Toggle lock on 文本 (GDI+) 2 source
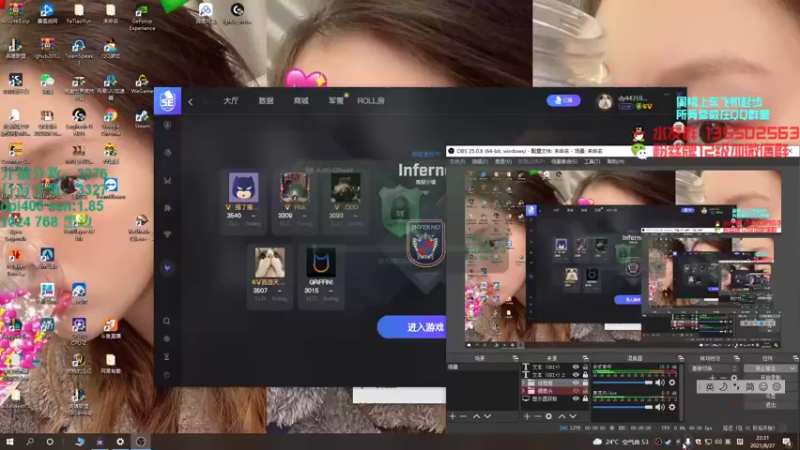Image resolution: width=800 pixels, height=450 pixels. pos(585,374)
